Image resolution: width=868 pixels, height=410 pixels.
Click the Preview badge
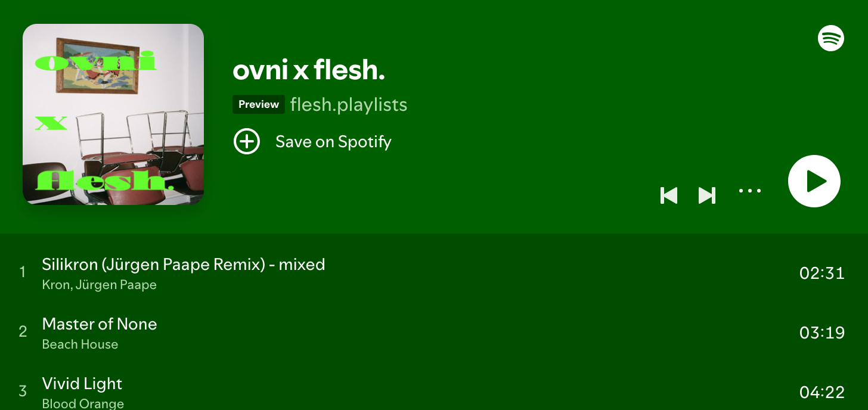pos(259,104)
